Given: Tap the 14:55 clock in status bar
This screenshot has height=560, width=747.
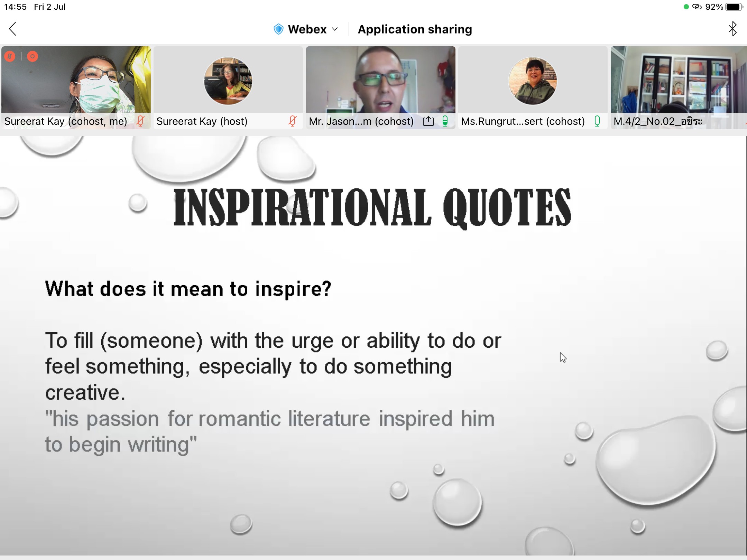Looking at the screenshot, I should tap(16, 7).
